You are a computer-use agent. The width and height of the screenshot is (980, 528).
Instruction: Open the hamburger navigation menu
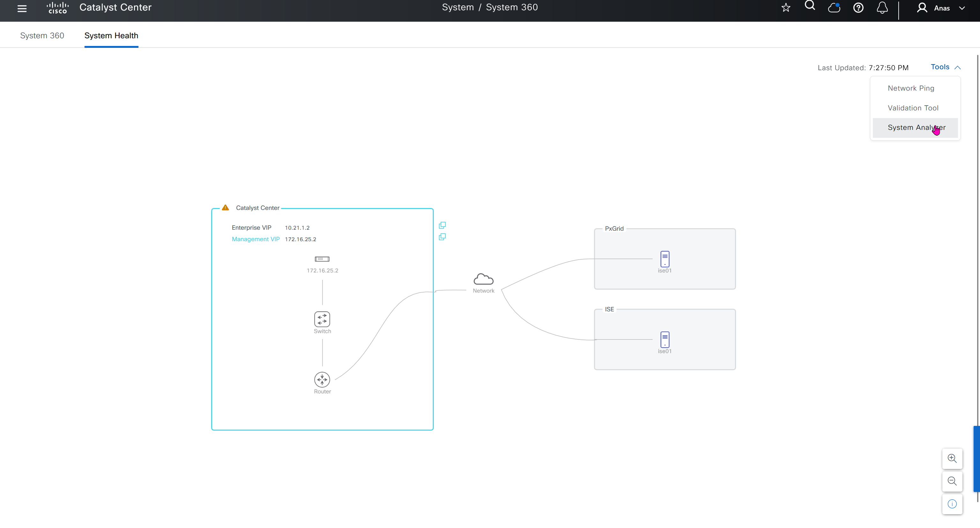(x=22, y=8)
